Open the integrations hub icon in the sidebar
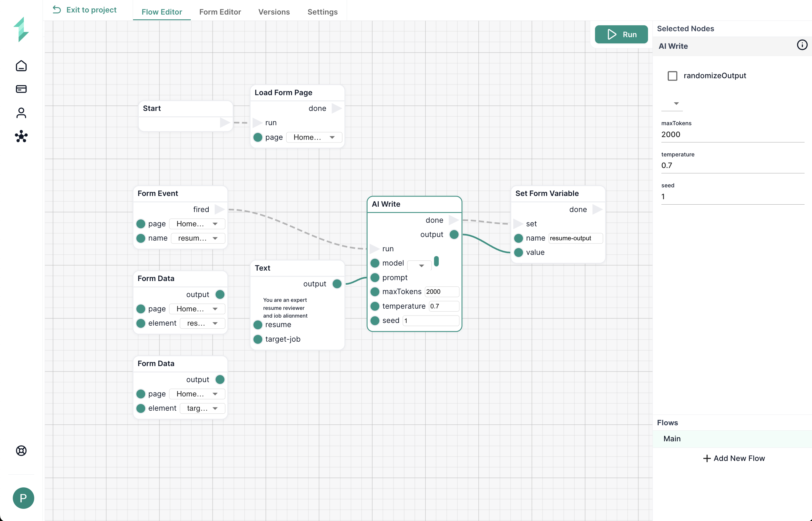This screenshot has height=521, width=812. [21, 136]
